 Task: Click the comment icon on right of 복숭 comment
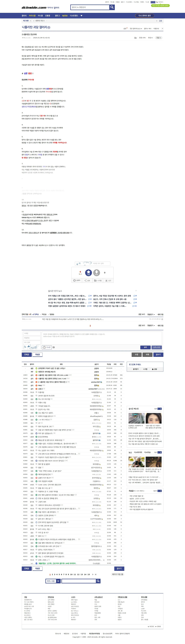pos(162,319)
